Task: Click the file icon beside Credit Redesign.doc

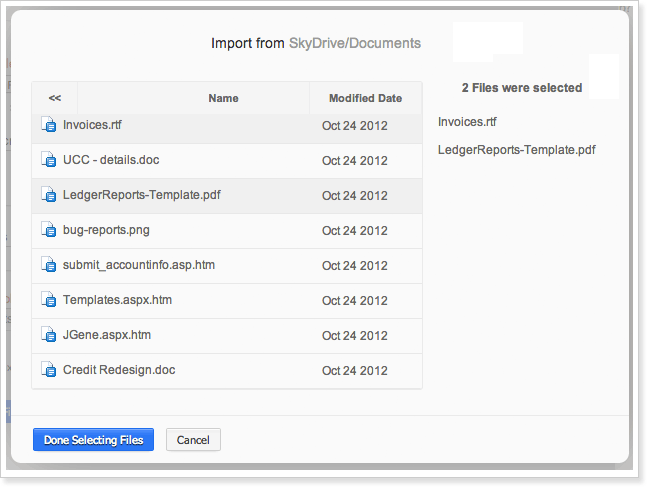Action: point(49,369)
